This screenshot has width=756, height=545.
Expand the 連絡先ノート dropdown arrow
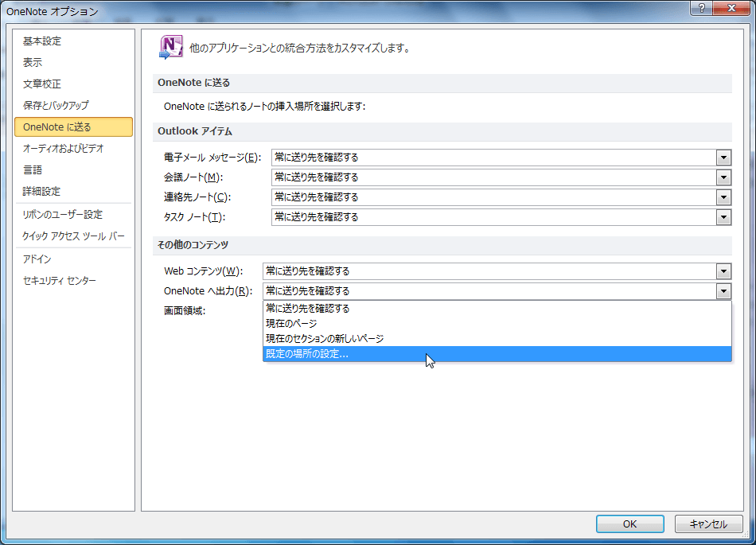[723, 197]
